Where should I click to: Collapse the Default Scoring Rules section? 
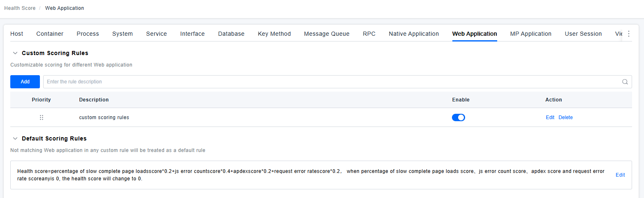(x=15, y=138)
